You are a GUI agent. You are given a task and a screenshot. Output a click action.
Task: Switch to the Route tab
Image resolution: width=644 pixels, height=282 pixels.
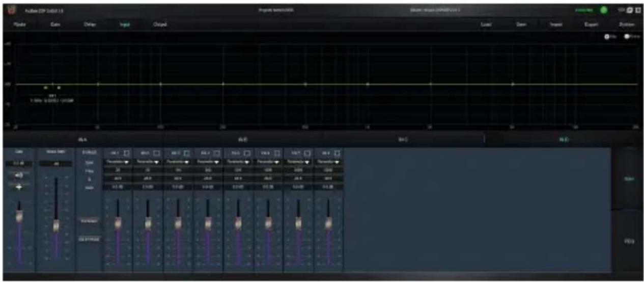click(x=20, y=24)
